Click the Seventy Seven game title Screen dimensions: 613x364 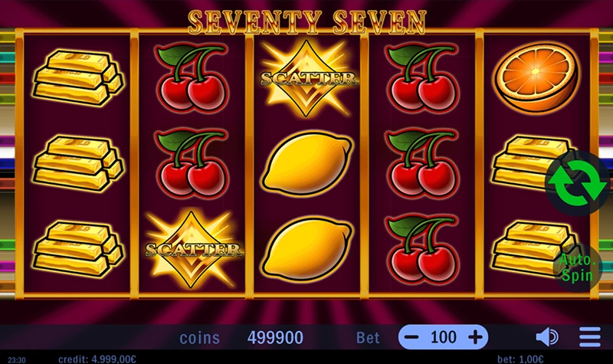pos(307,22)
